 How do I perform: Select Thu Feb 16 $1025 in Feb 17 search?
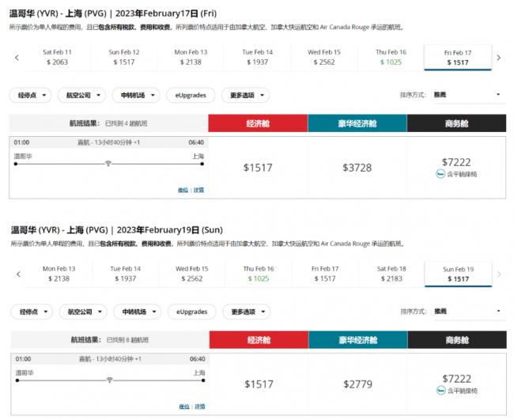[391, 58]
